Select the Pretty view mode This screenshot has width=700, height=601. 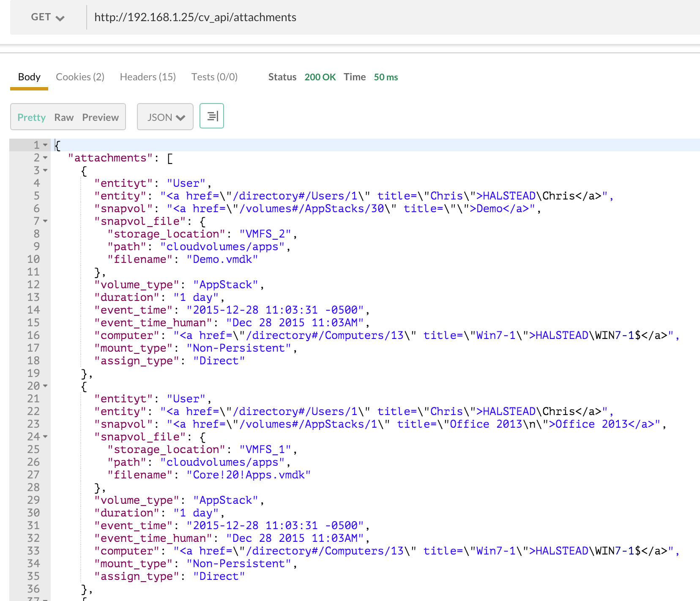pos(31,117)
